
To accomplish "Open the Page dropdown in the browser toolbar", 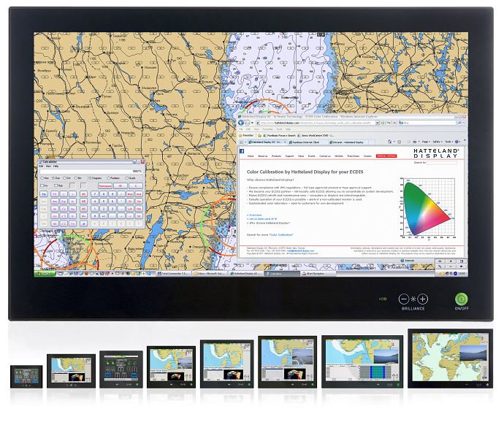I will click(425, 142).
